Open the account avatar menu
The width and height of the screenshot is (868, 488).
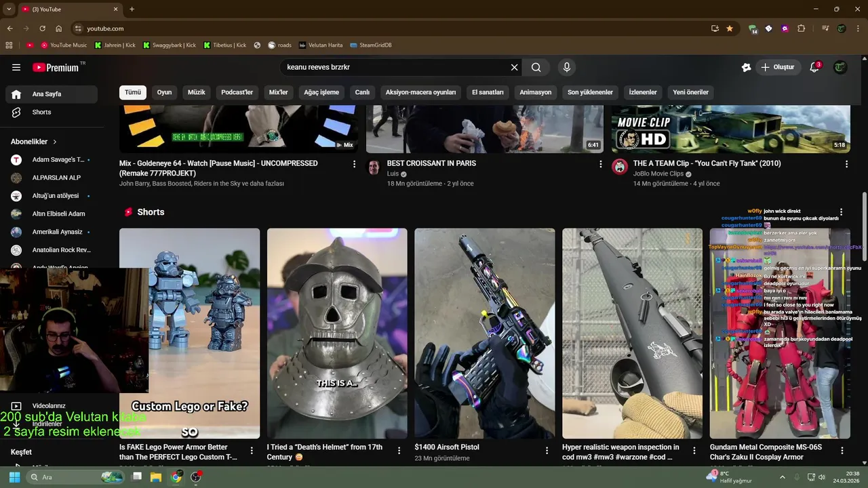click(x=840, y=67)
